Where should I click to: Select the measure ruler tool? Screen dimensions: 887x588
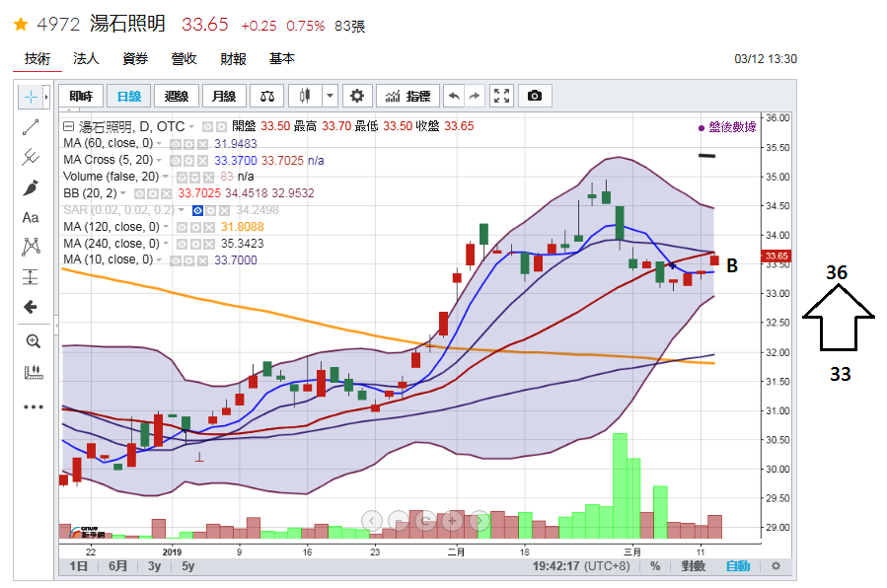(34, 372)
